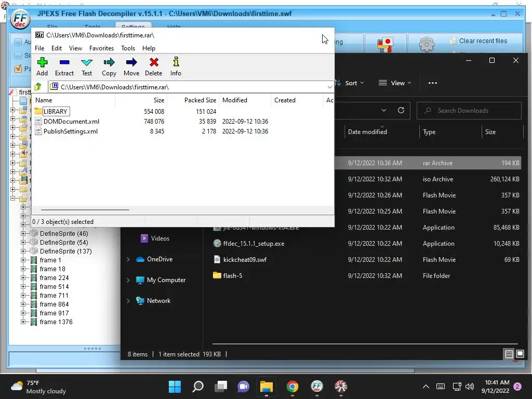The image size is (532, 399).
Task: Select frame 1376 in JPEXS tree
Action: pos(56,322)
